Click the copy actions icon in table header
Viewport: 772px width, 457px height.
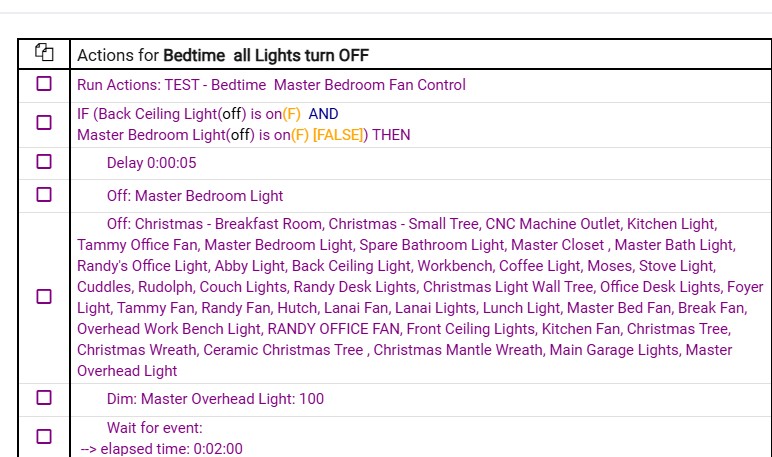[44, 52]
